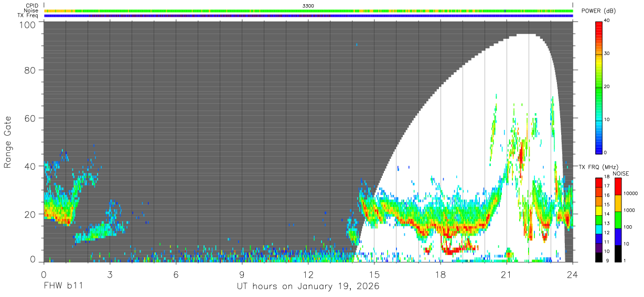Image resolution: width=644 pixels, height=297 pixels.
Task: Click the green swatch on NOISE scale
Action: tap(618, 219)
